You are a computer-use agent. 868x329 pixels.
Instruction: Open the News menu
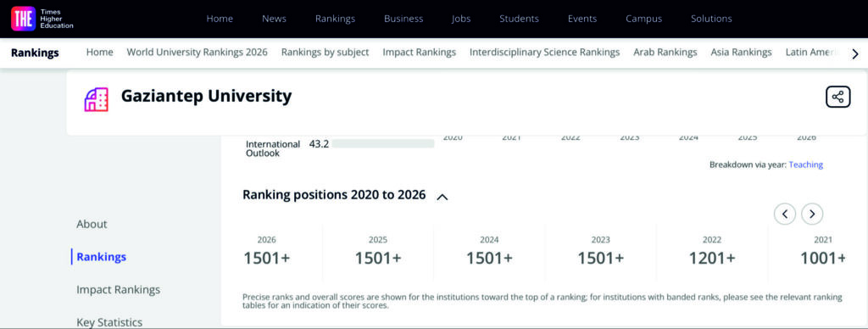[x=274, y=19]
